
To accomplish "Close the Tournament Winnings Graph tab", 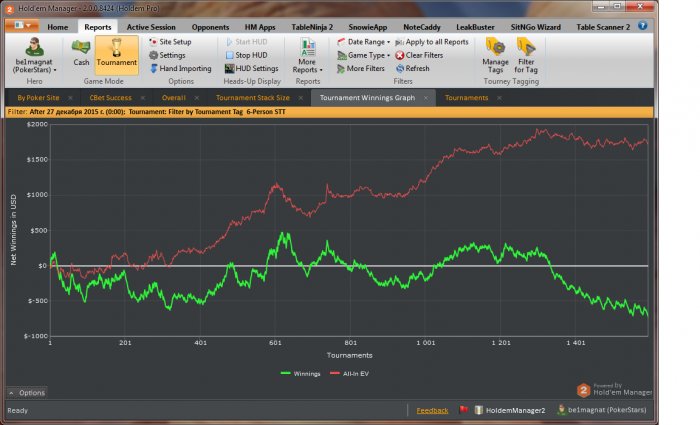I will pos(426,98).
